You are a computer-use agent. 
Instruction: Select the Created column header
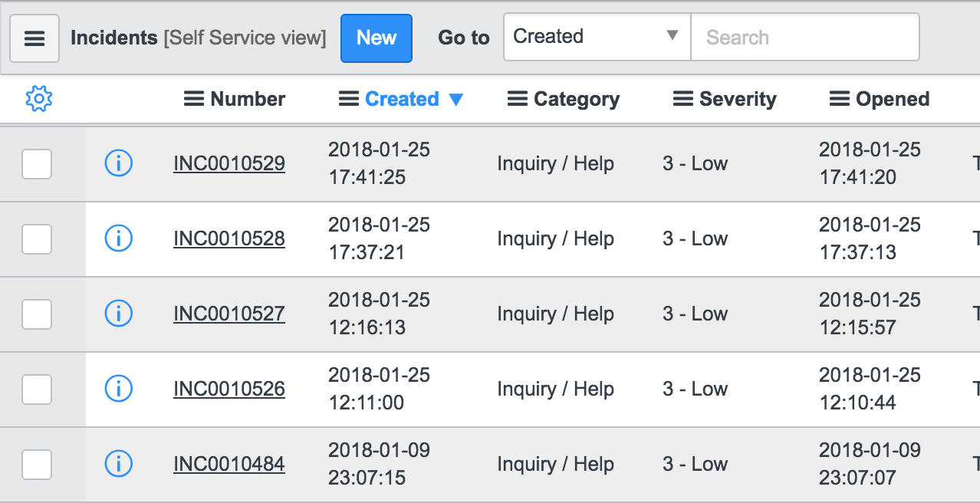[402, 98]
